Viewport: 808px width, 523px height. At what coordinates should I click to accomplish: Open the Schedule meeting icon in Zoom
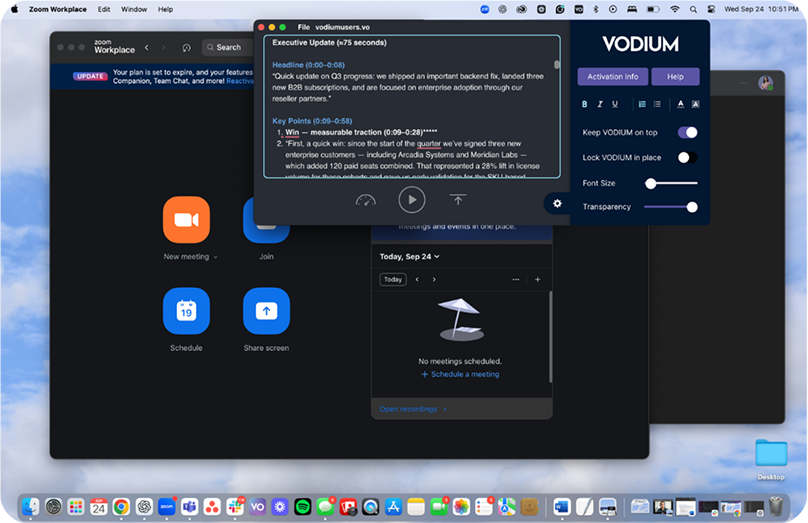click(x=186, y=311)
